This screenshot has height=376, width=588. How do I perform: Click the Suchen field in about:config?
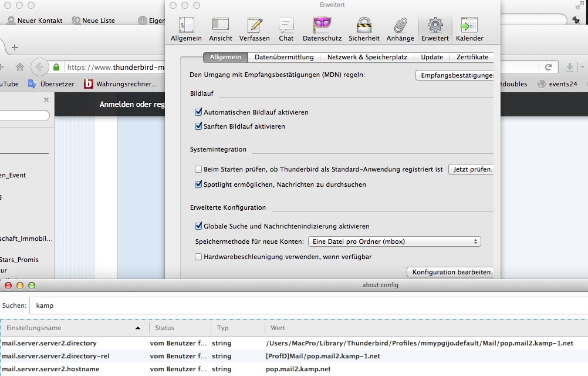pyautogui.click(x=309, y=305)
